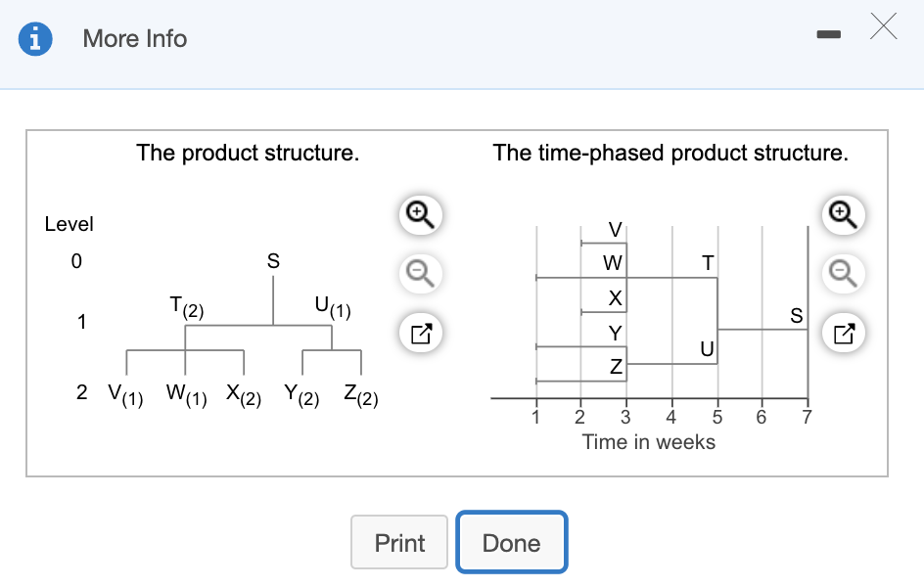Click the blue info icon
The height and width of the screenshot is (587, 924).
pyautogui.click(x=35, y=39)
